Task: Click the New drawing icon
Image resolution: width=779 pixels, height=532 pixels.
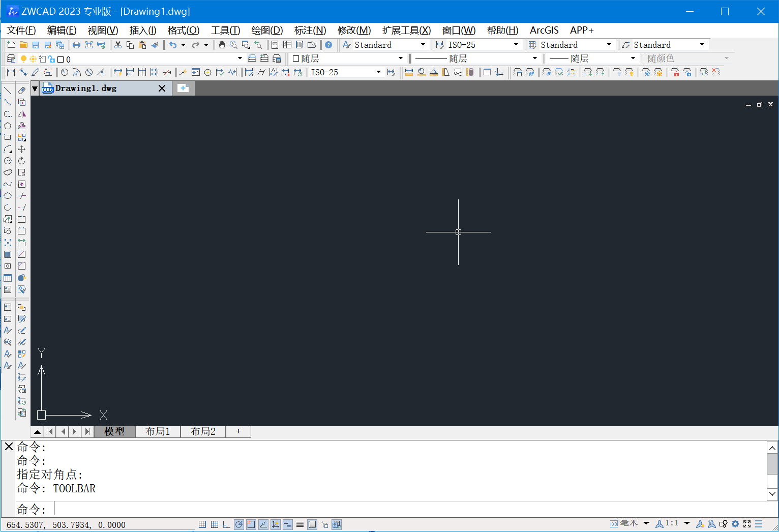Action: point(11,45)
